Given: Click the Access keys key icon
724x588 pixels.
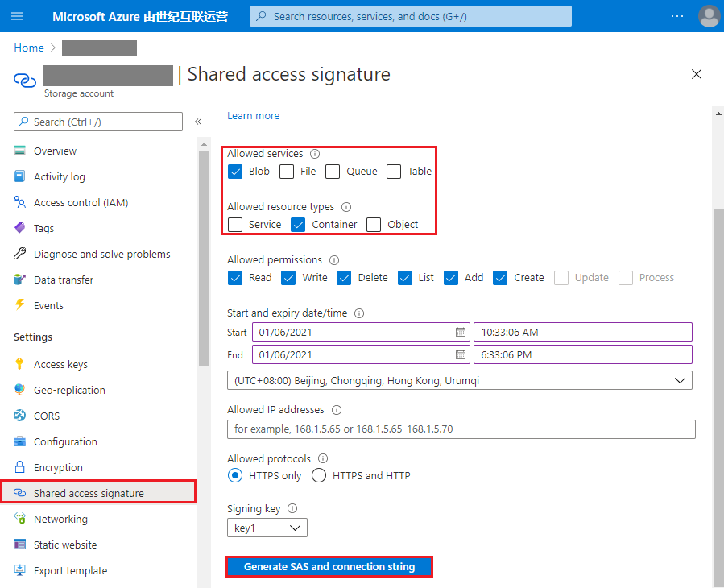Looking at the screenshot, I should [19, 364].
